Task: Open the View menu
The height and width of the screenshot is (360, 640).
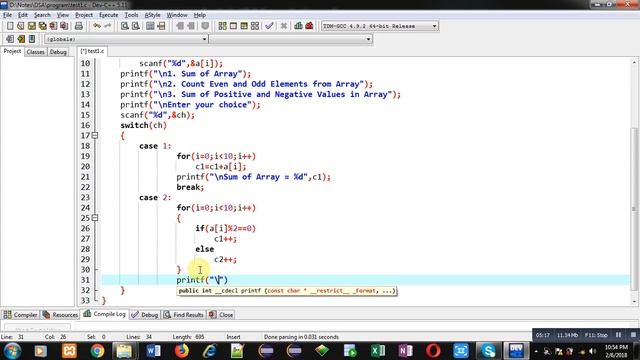Action: coord(62,15)
